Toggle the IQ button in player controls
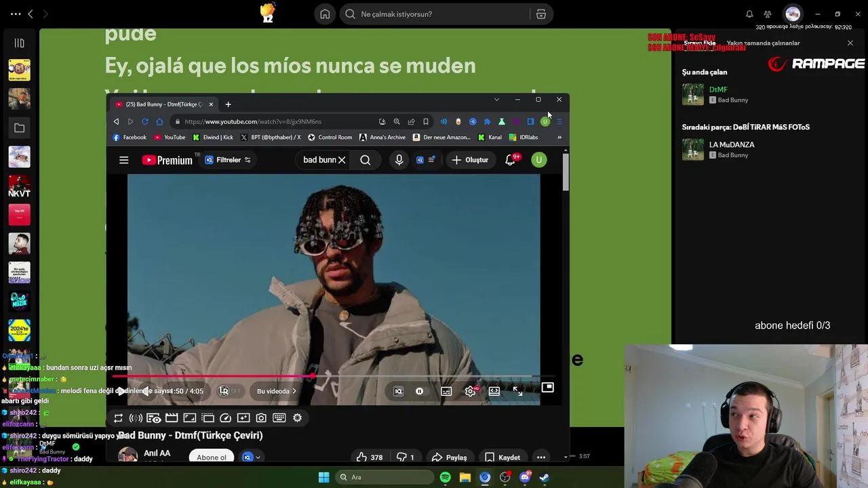 (x=398, y=391)
